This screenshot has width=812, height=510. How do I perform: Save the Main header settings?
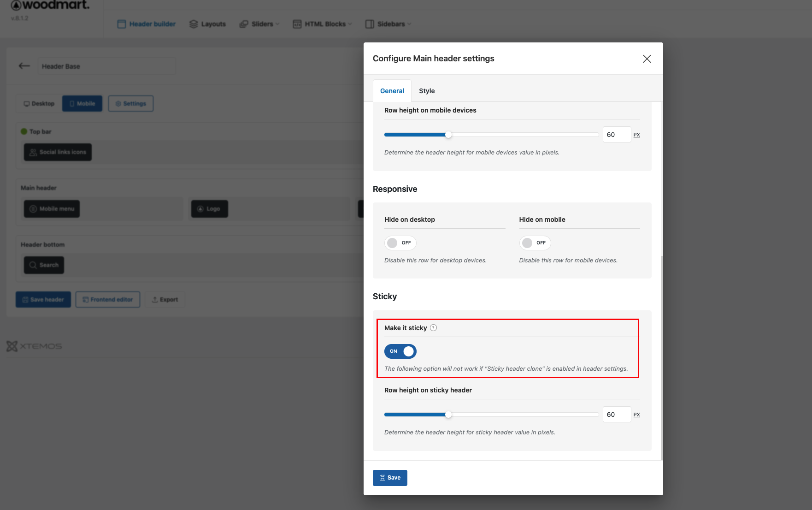390,478
